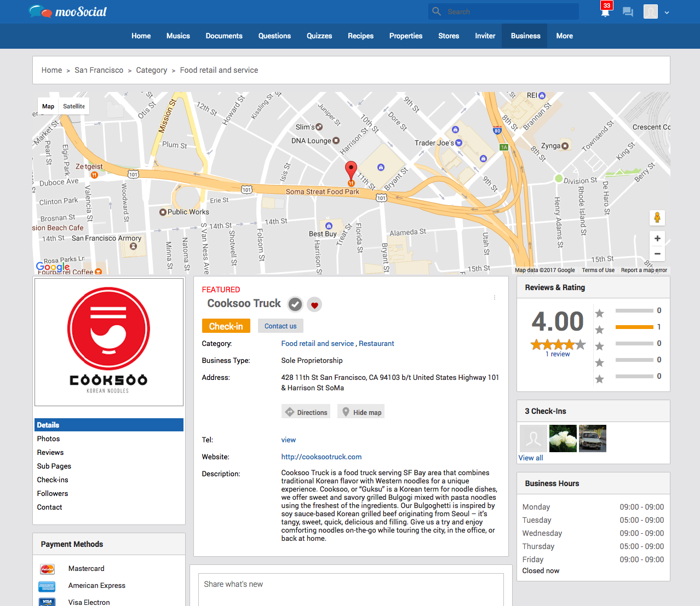Click the DNA Lounge map marker

336,141
